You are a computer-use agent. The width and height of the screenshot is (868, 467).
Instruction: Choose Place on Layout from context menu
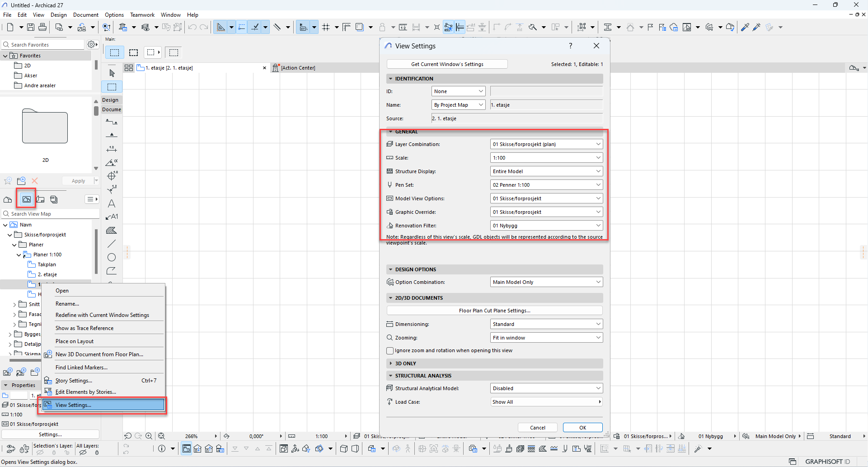click(75, 341)
